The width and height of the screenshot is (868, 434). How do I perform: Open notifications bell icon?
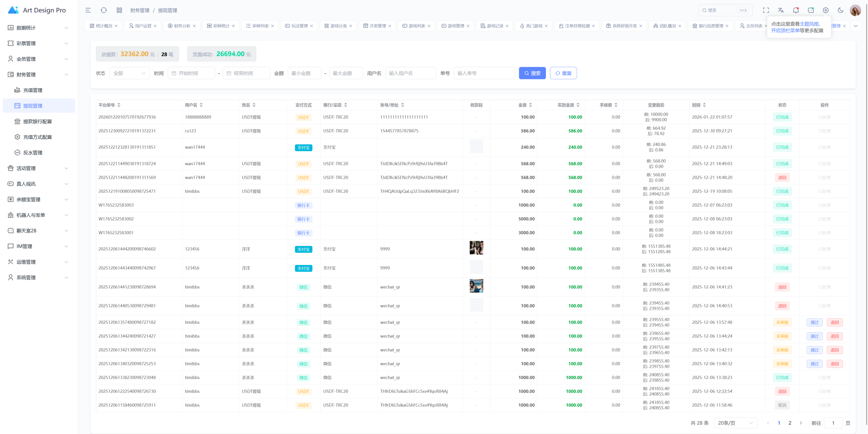point(796,10)
